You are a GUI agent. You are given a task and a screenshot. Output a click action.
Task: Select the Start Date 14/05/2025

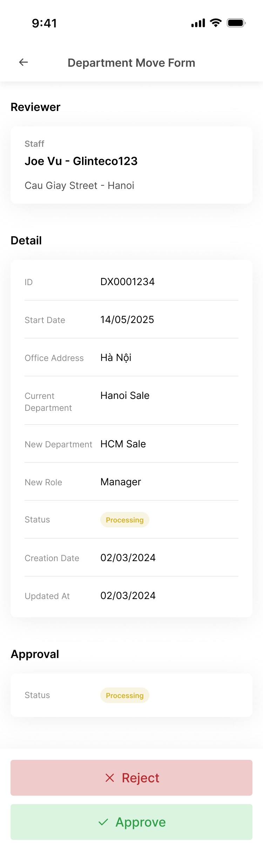click(127, 320)
